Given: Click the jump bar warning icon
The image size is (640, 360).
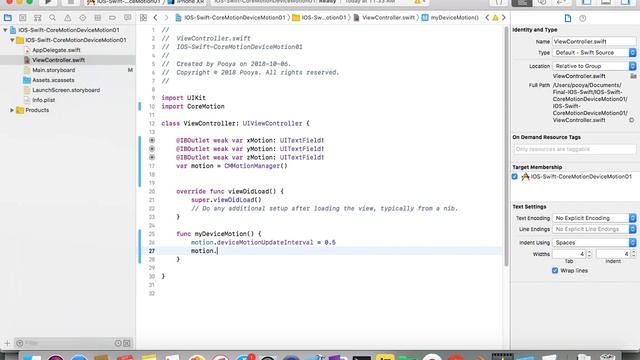Looking at the screenshot, I should [495, 18].
